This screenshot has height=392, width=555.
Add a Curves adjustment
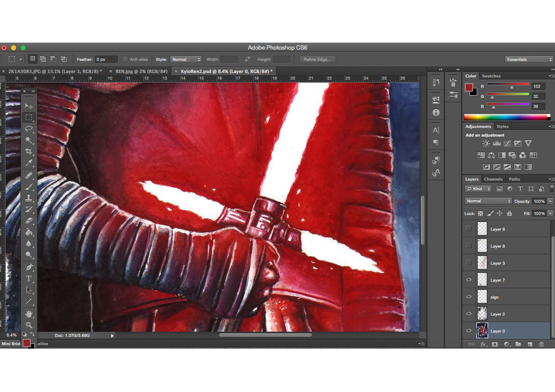(x=507, y=144)
